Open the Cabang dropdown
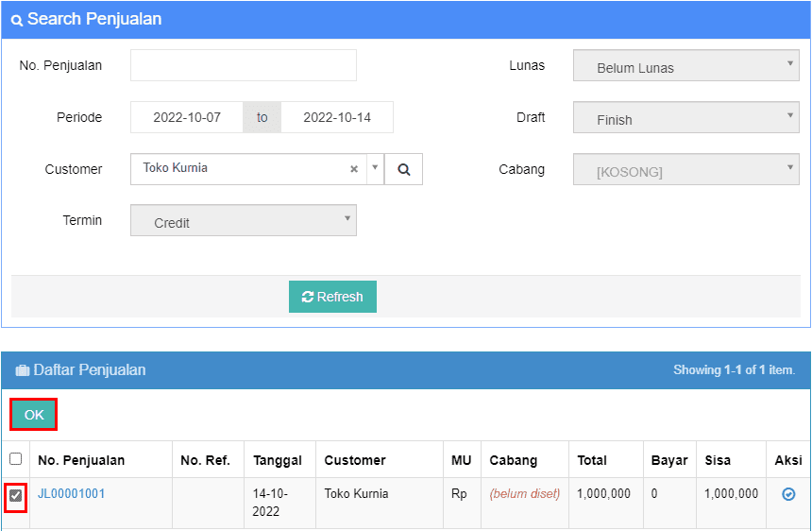This screenshot has width=812, height=531. pyautogui.click(x=685, y=170)
